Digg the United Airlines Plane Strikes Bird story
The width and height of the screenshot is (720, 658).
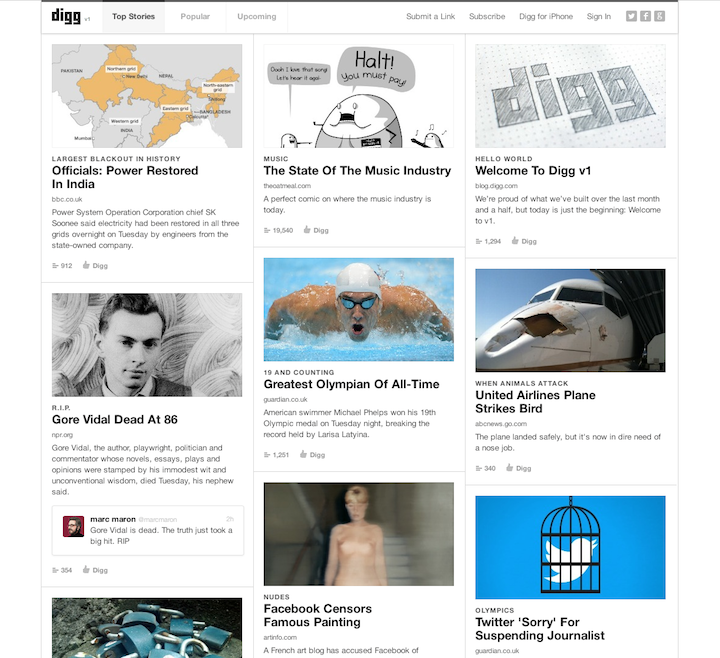518,468
